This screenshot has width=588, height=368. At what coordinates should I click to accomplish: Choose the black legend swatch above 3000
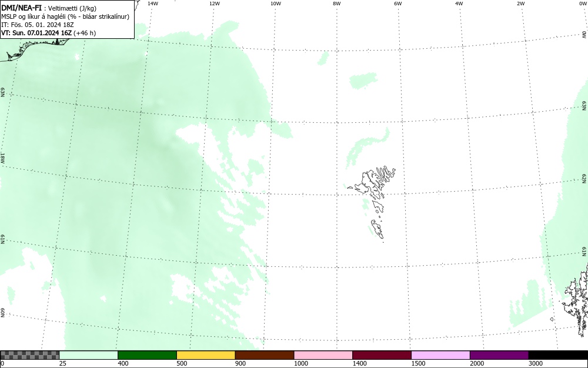pos(558,355)
